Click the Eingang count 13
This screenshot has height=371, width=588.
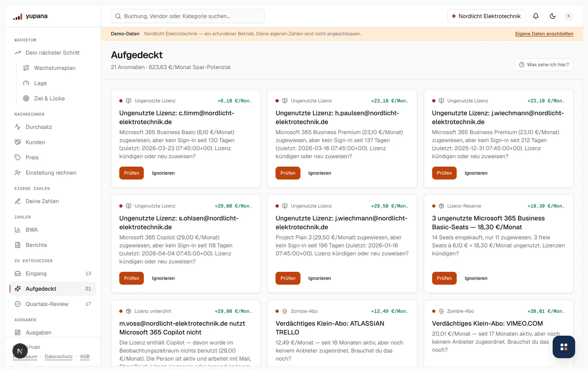[x=88, y=274]
